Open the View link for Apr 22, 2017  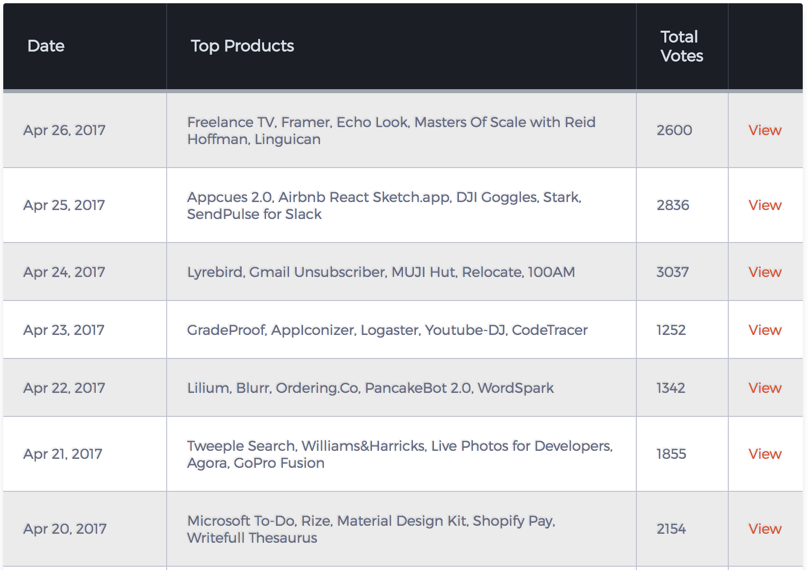pyautogui.click(x=765, y=388)
